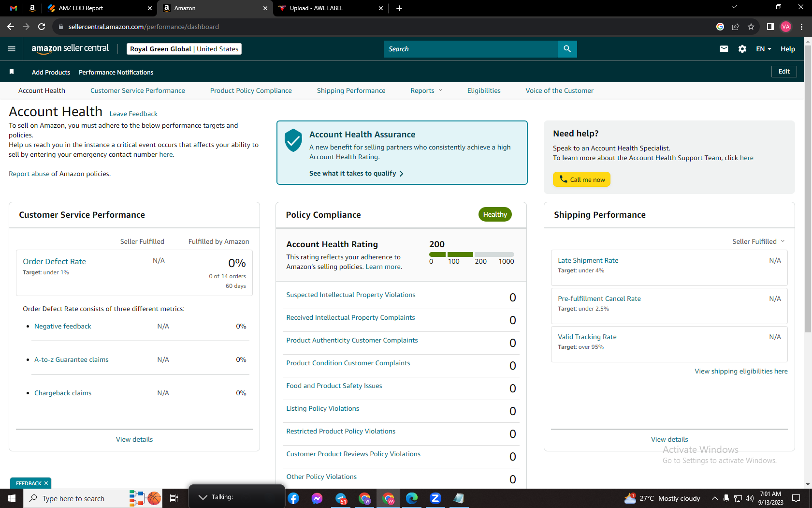This screenshot has height=508, width=812.
Task: Show hidden system tray icons
Action: point(714,498)
